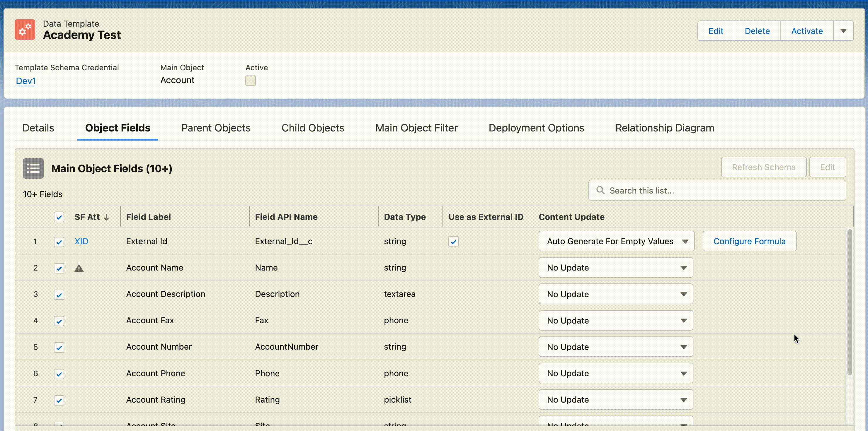Toggle the select-all fields checkbox in header
868x431 pixels.
pos(59,217)
